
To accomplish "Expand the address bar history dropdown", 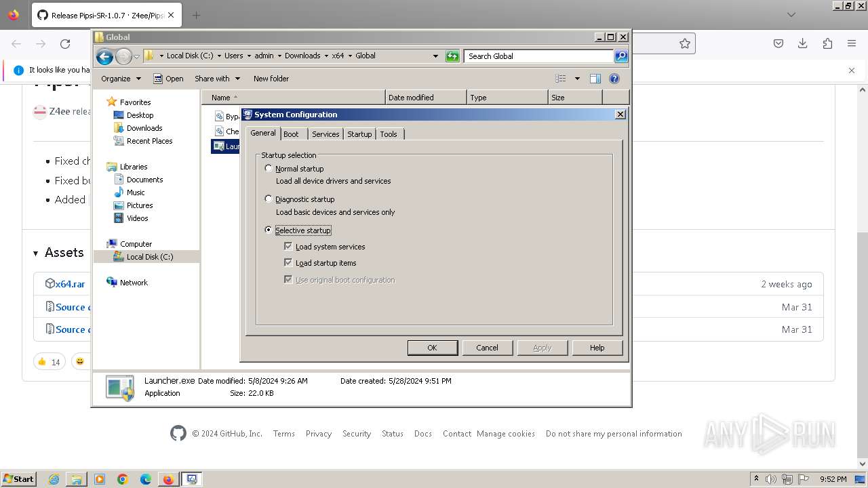I will [x=435, y=56].
